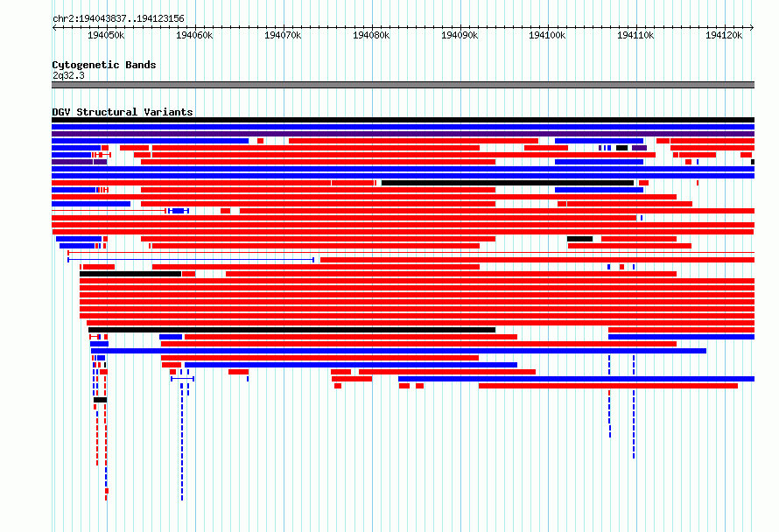Screen dimensions: 779x532
Task: Select the 194080k mark on the ruler
Action: 371,35
